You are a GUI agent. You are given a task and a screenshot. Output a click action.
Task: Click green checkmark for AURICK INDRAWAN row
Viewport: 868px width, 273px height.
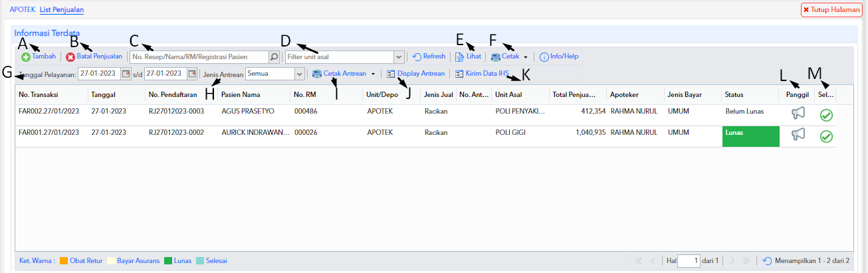click(826, 136)
